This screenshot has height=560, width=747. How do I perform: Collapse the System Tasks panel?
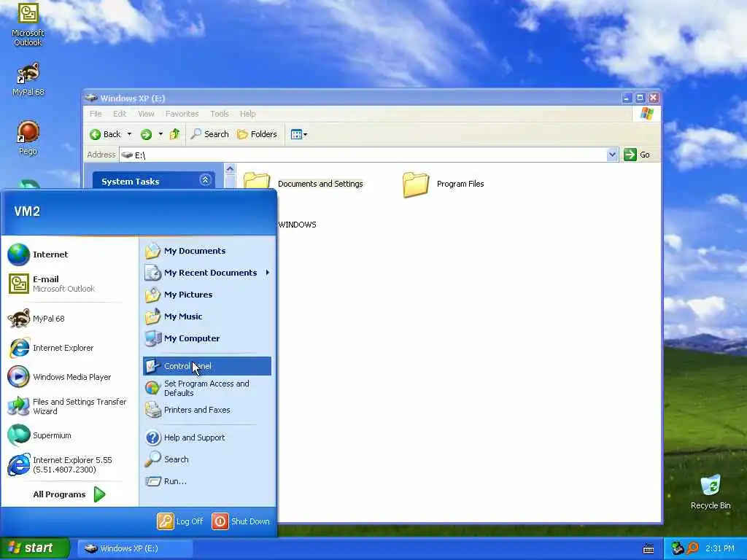click(x=205, y=180)
